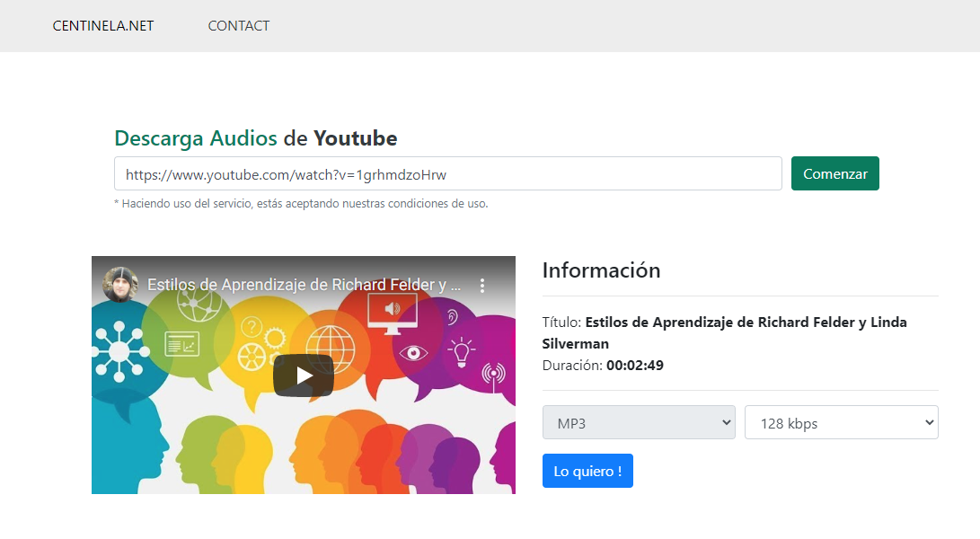The height and width of the screenshot is (539, 980).
Task: Open the 128 kbps bitrate dropdown
Action: pyautogui.click(x=842, y=423)
